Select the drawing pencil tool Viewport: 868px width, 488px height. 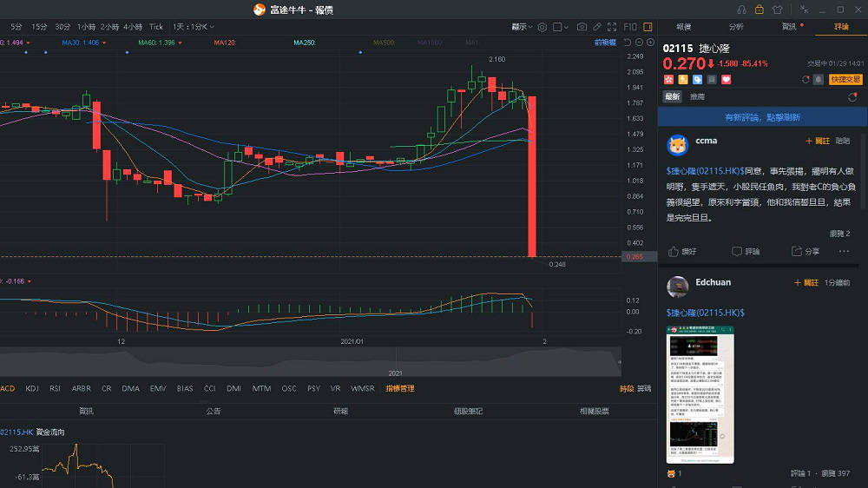tap(597, 27)
